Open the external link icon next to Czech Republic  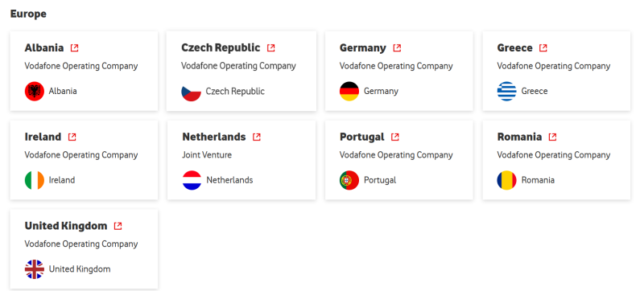click(x=271, y=48)
